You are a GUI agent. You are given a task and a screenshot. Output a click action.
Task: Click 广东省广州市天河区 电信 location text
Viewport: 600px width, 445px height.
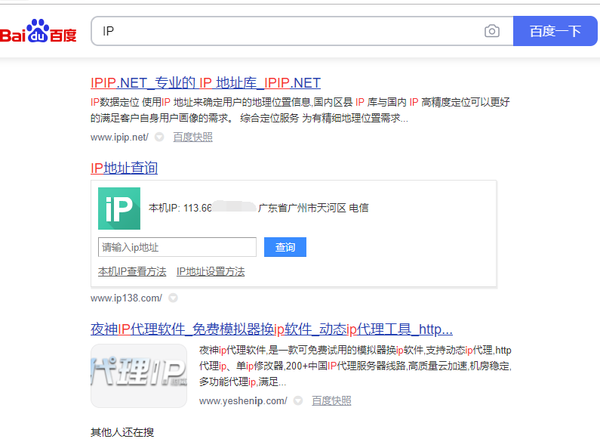point(313,208)
